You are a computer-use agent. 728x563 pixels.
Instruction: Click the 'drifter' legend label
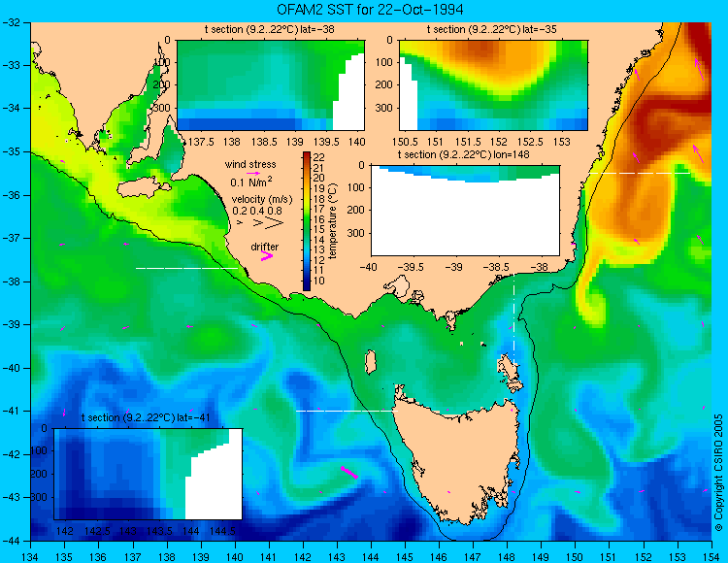pyautogui.click(x=265, y=247)
